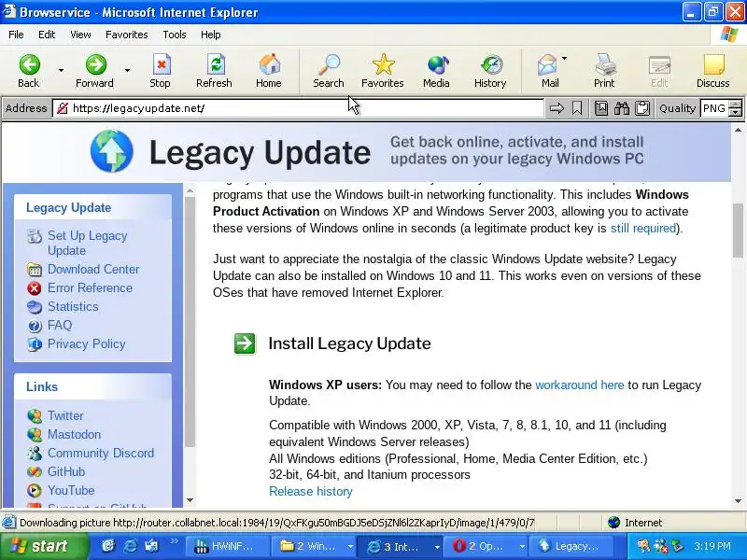Click the Legacy Update globe logo

pyautogui.click(x=112, y=151)
